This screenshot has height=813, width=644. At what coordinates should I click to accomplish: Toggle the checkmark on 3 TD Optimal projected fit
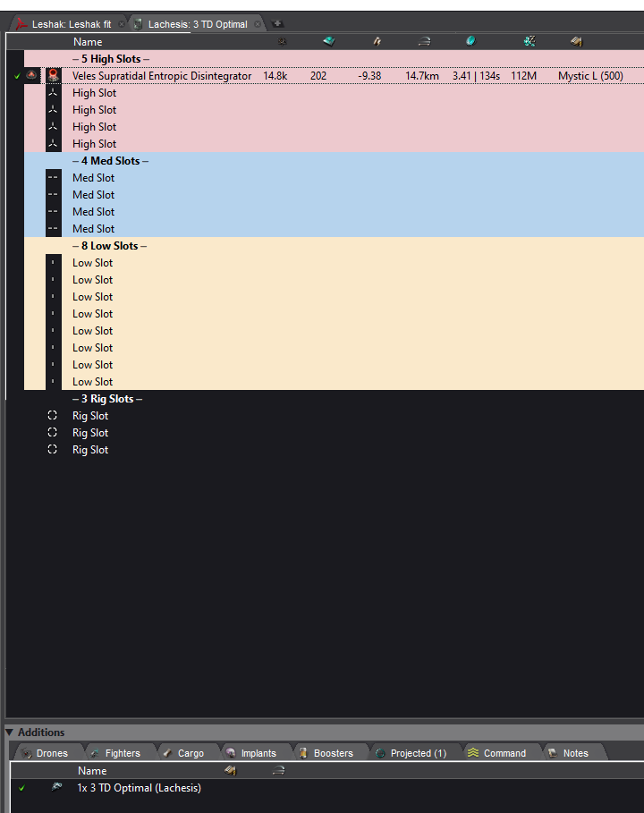pyautogui.click(x=21, y=788)
